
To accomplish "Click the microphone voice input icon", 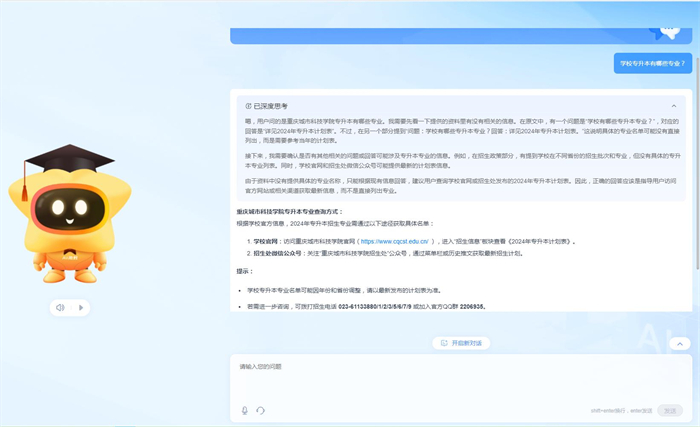I will (245, 410).
